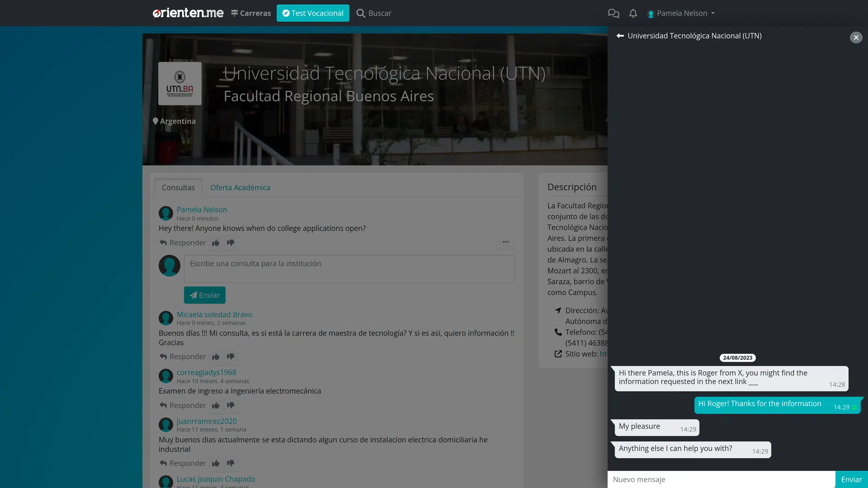Click avatar beside the question text field
This screenshot has width=868, height=488.
click(170, 266)
